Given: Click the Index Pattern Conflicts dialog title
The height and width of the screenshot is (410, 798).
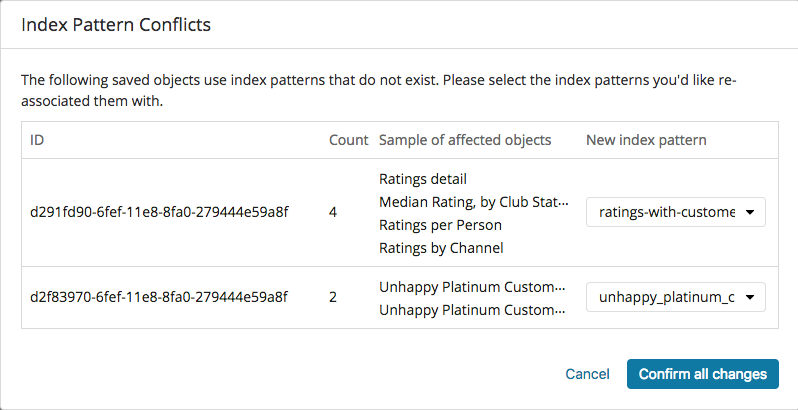Looking at the screenshot, I should click(116, 25).
